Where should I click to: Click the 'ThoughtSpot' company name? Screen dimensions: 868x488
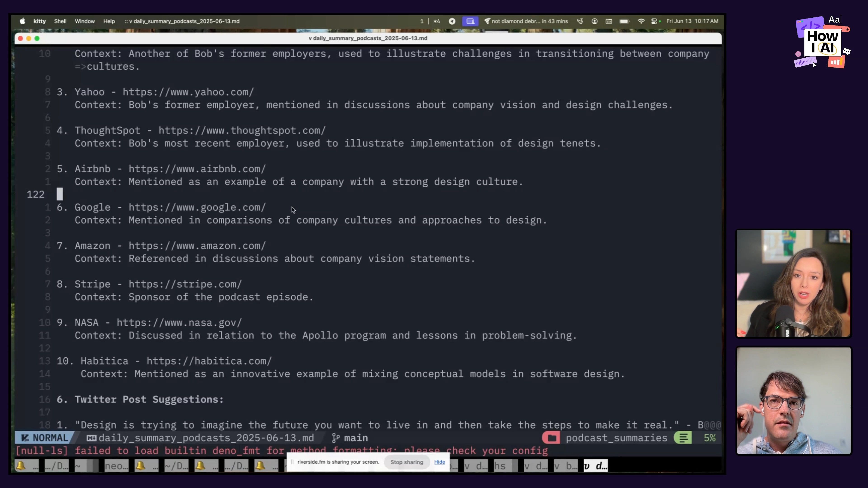108,130
